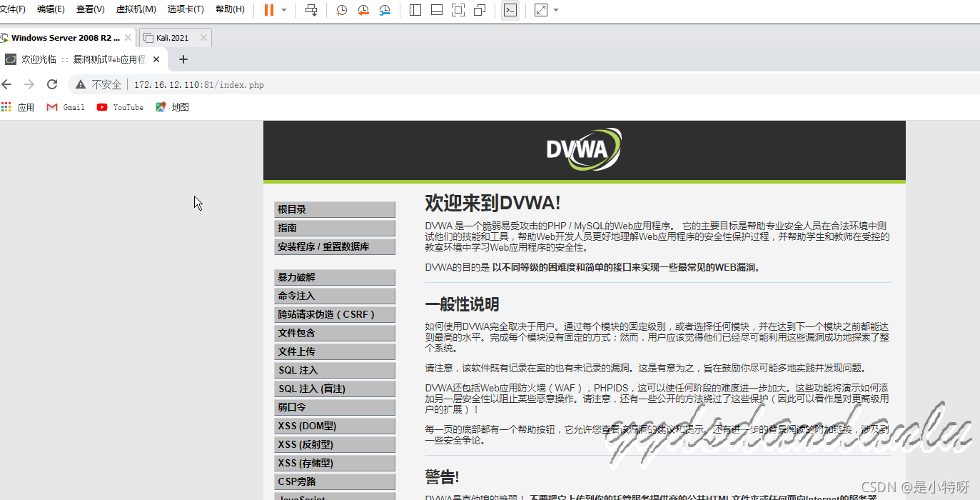Open the stretch display dropdown arrow
This screenshot has height=500, width=980.
tap(556, 10)
